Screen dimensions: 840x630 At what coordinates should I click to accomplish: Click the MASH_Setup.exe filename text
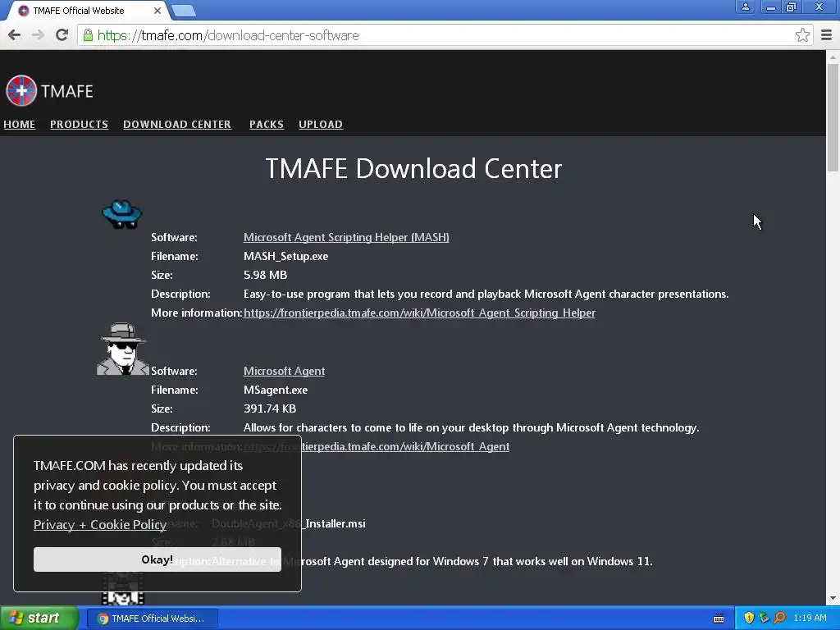[285, 256]
